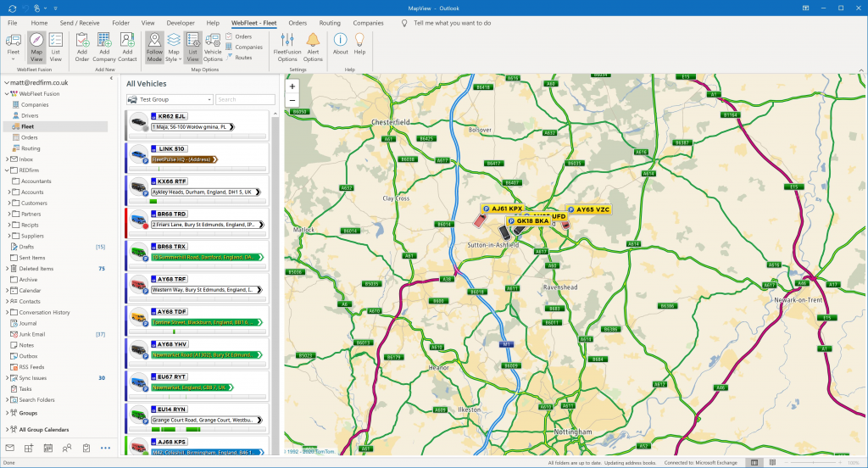The height and width of the screenshot is (468, 868).
Task: Click the Add Contact icon
Action: [x=127, y=45]
